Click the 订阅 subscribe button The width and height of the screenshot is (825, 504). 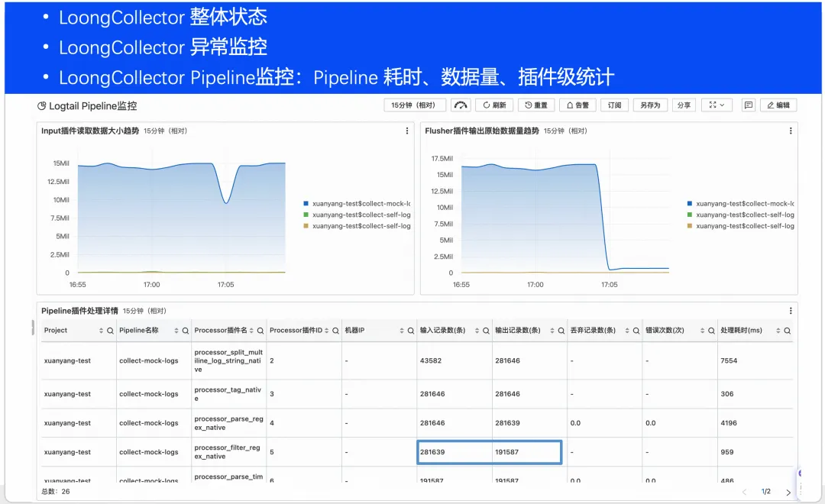[614, 105]
